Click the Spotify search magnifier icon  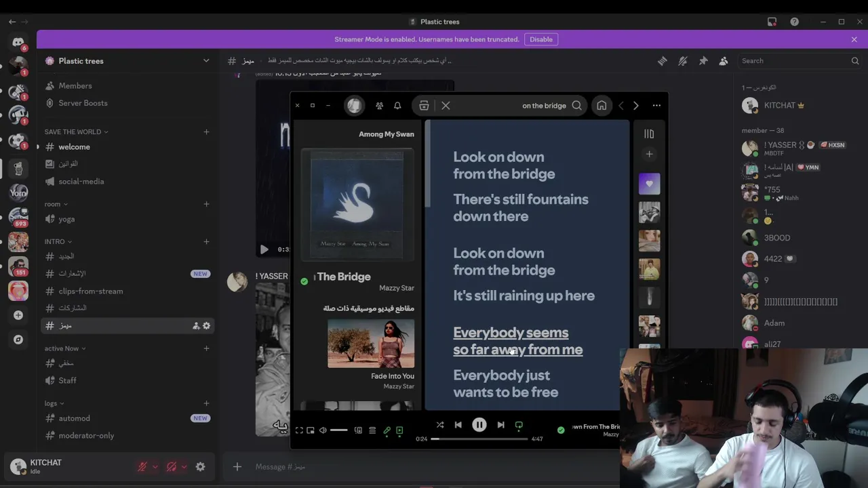[576, 106]
